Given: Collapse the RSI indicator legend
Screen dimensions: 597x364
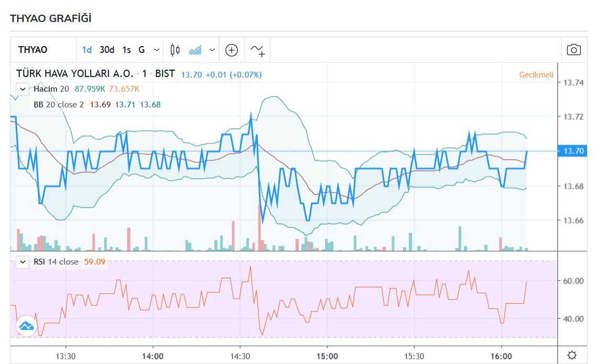Looking at the screenshot, I should (23, 262).
